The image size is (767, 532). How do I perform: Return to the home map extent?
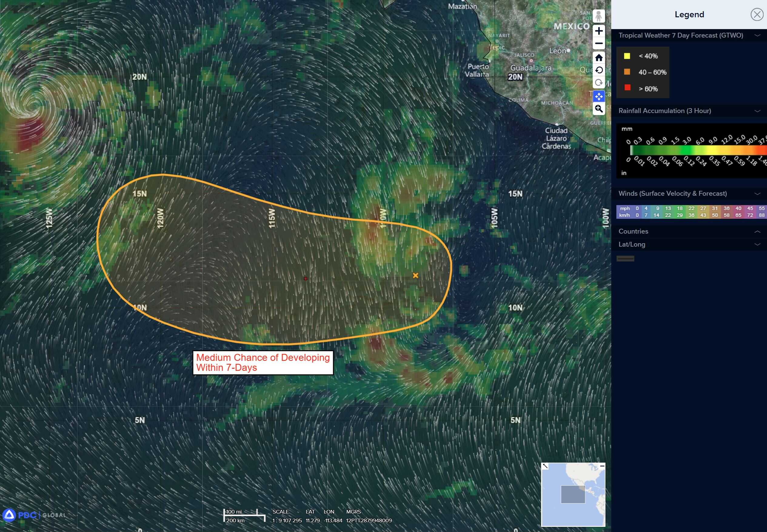point(599,58)
